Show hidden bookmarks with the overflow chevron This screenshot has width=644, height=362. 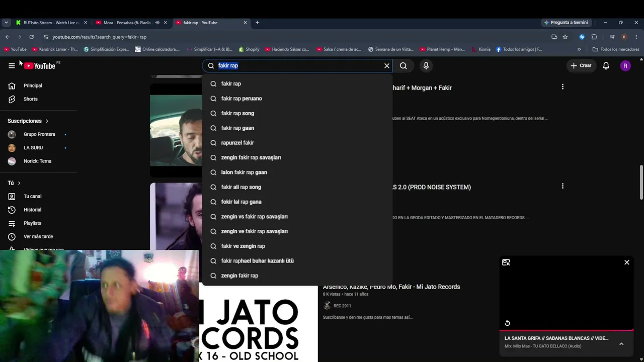tap(579, 49)
